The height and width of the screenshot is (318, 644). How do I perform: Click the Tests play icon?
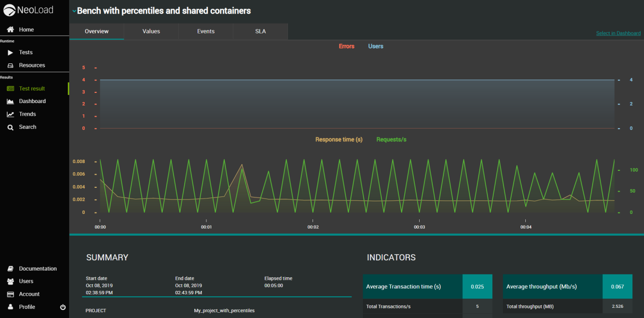click(10, 52)
